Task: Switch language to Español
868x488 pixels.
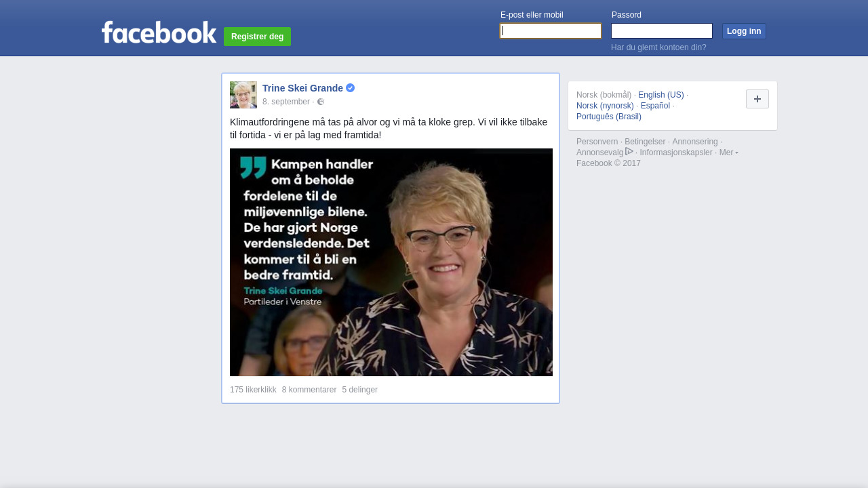Action: (655, 106)
